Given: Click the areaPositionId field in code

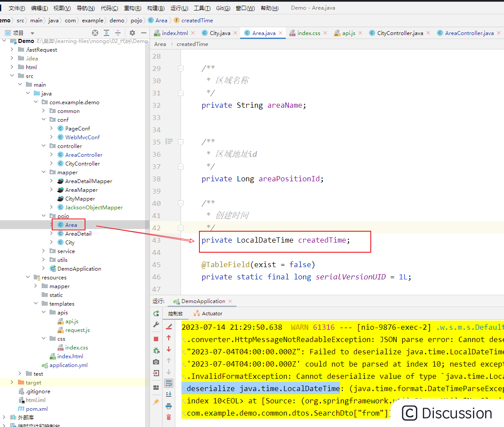Looking at the screenshot, I should click(x=289, y=179).
